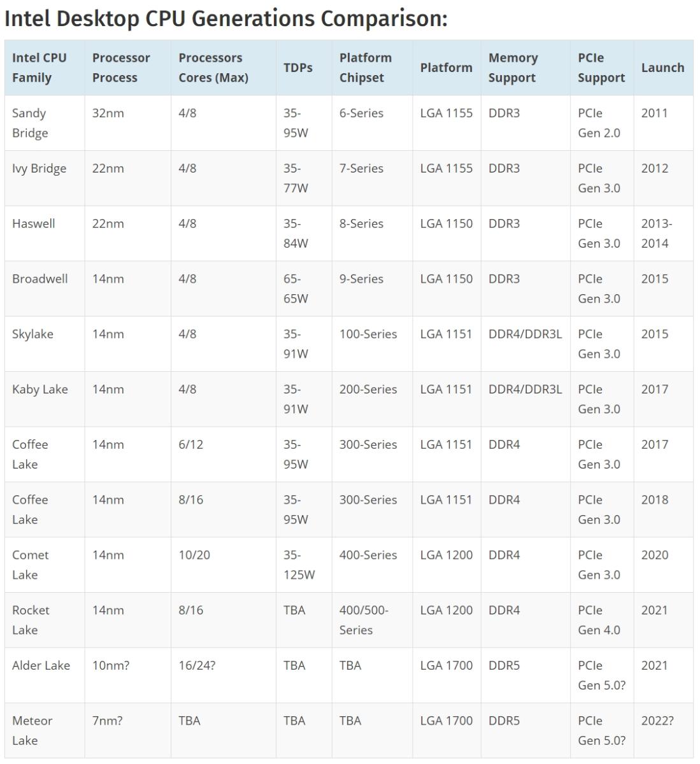This screenshot has height=764, width=700.
Task: Click the Intel CPU Family column header
Action: (x=39, y=67)
